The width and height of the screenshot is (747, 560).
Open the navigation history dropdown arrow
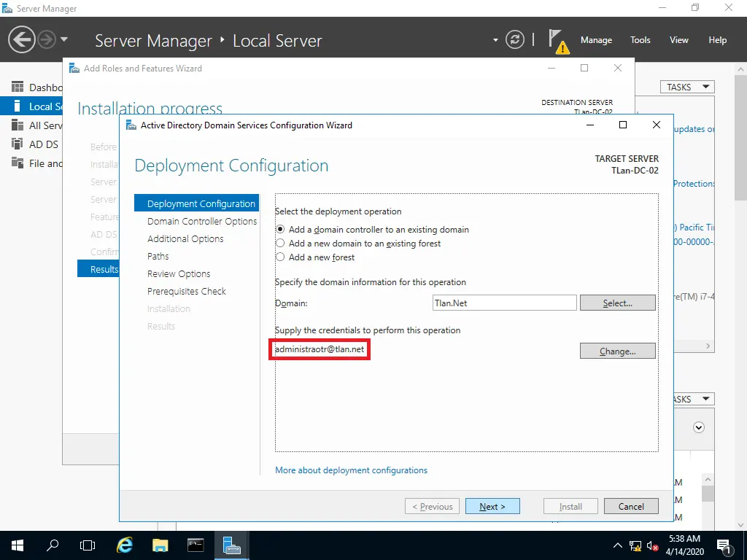click(64, 39)
